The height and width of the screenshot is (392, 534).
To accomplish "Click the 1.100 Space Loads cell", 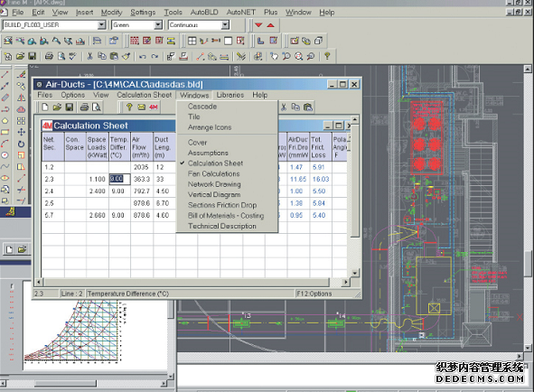I will click(98, 179).
